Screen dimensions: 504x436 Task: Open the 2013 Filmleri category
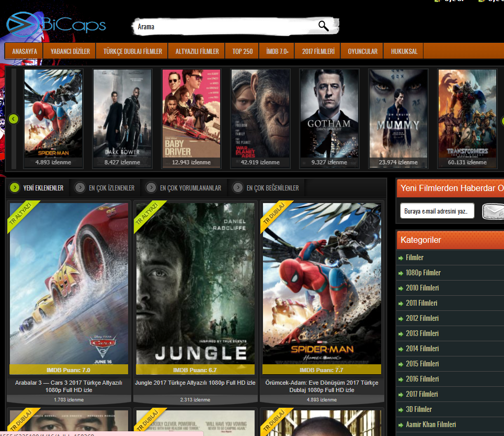click(422, 333)
